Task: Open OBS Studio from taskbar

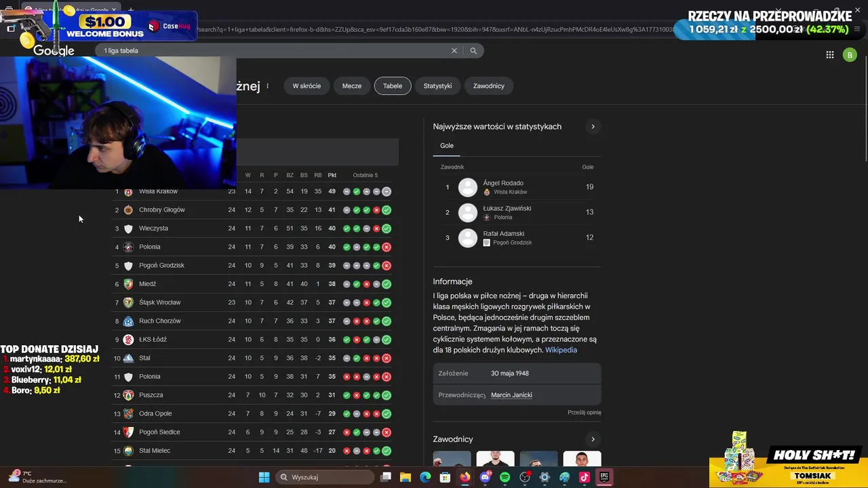Action: point(524,477)
